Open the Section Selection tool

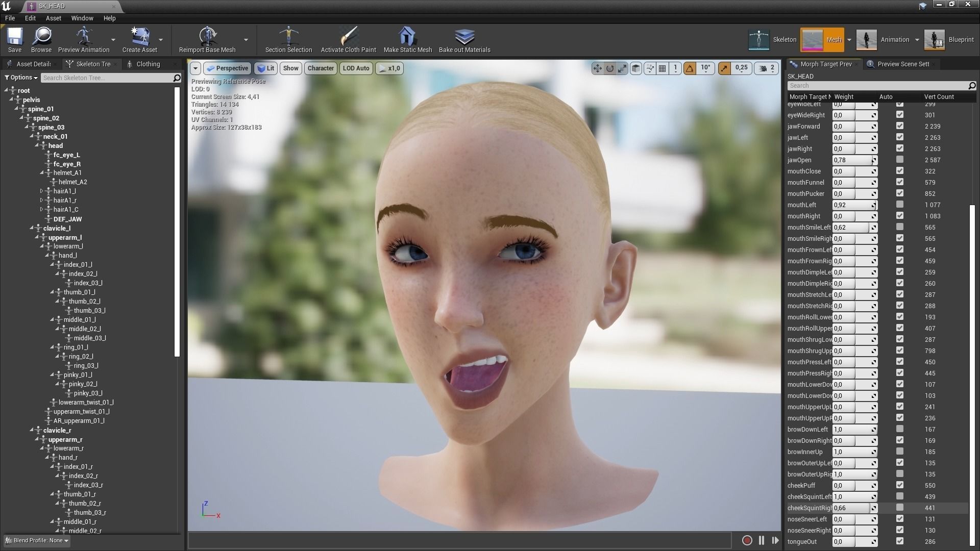coord(288,37)
